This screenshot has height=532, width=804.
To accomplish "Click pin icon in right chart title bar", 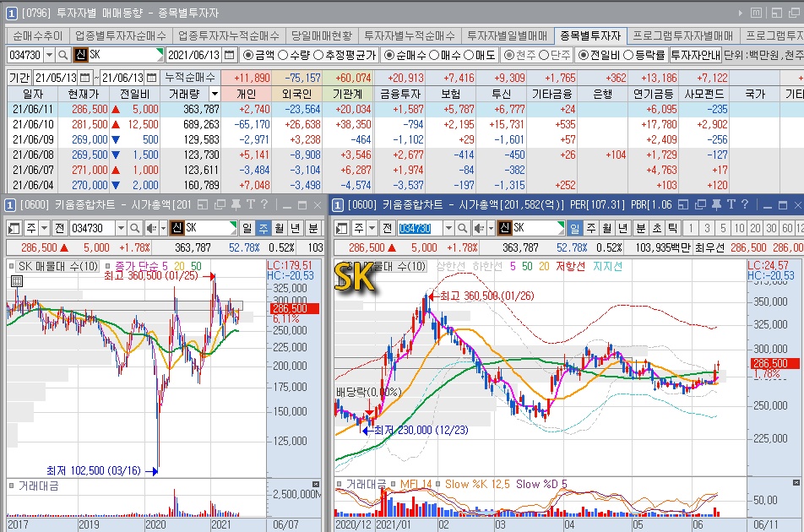I will [717, 205].
